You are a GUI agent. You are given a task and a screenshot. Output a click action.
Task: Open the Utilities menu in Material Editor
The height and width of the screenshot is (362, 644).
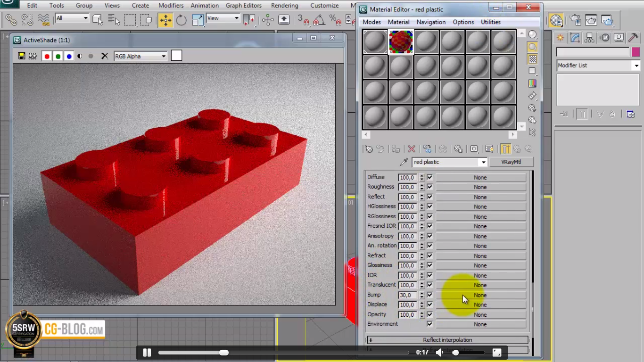491,22
